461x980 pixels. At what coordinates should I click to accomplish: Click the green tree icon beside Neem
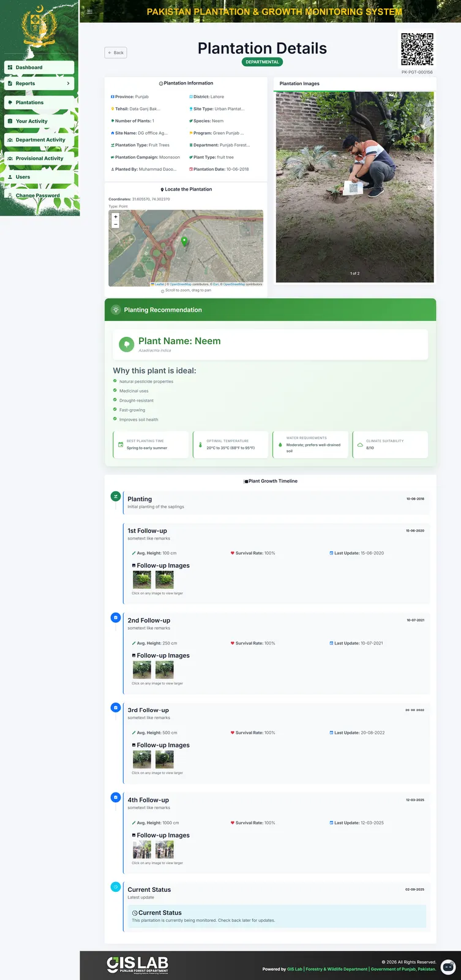point(126,345)
